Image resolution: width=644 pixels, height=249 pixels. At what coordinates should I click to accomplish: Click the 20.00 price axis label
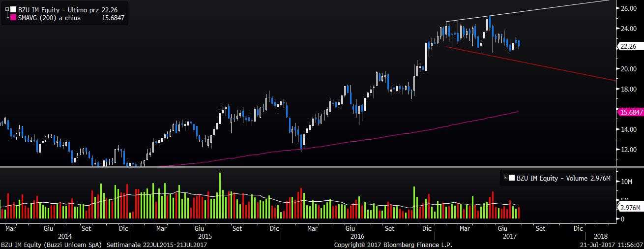629,69
